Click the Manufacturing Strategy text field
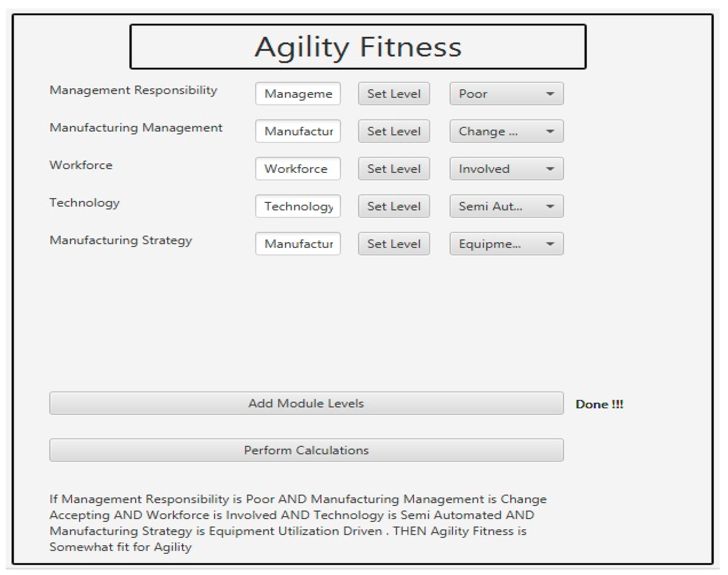Screen dimensions: 728x575 tap(297, 243)
